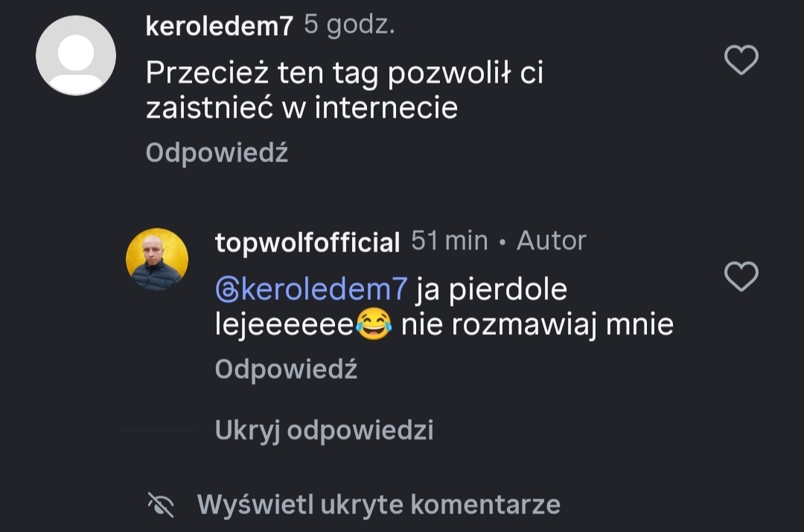Tap the laughing-crying emoji in the reply
This screenshot has height=532, width=804.
pyautogui.click(x=374, y=325)
